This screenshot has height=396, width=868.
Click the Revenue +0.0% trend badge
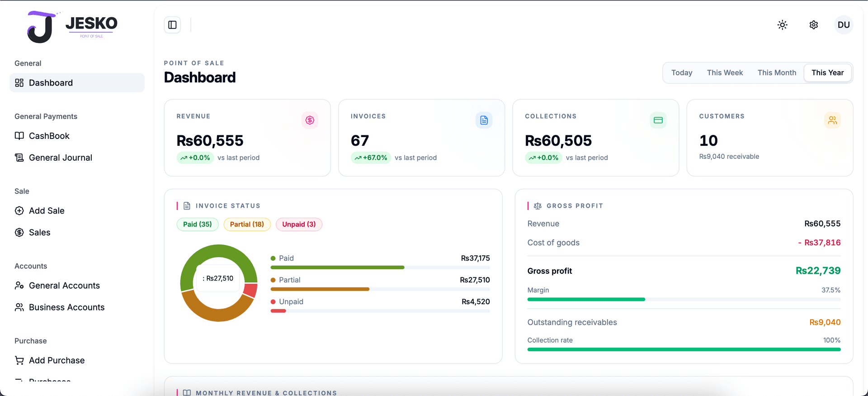(195, 157)
